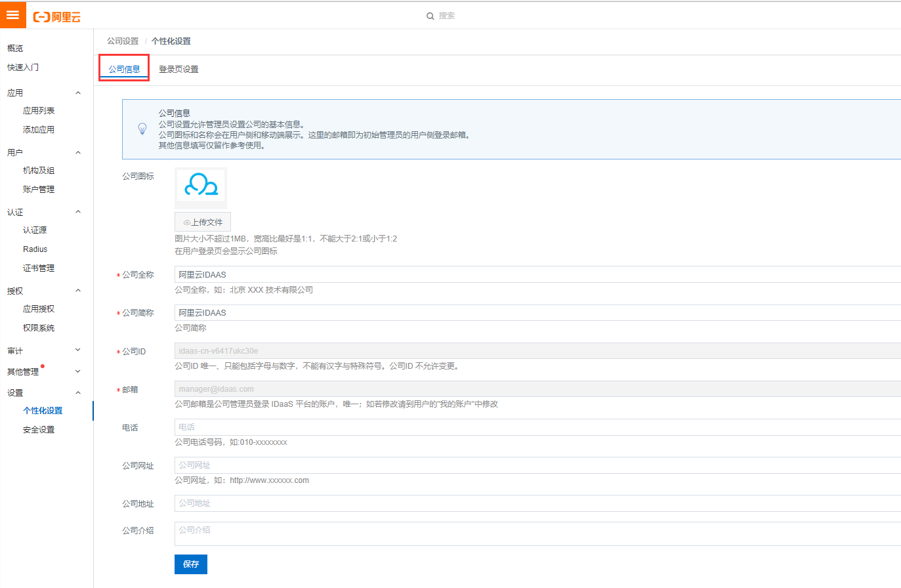Click the 公司简称 input field
901x588 pixels.
[537, 312]
